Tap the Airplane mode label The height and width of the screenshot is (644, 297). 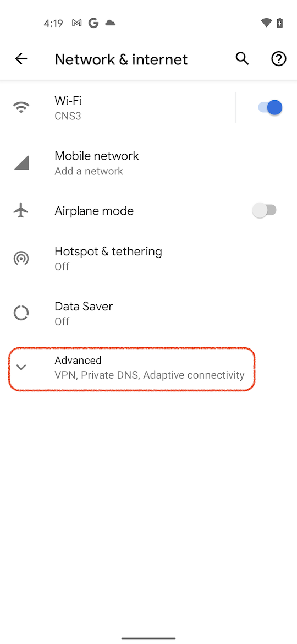click(94, 211)
